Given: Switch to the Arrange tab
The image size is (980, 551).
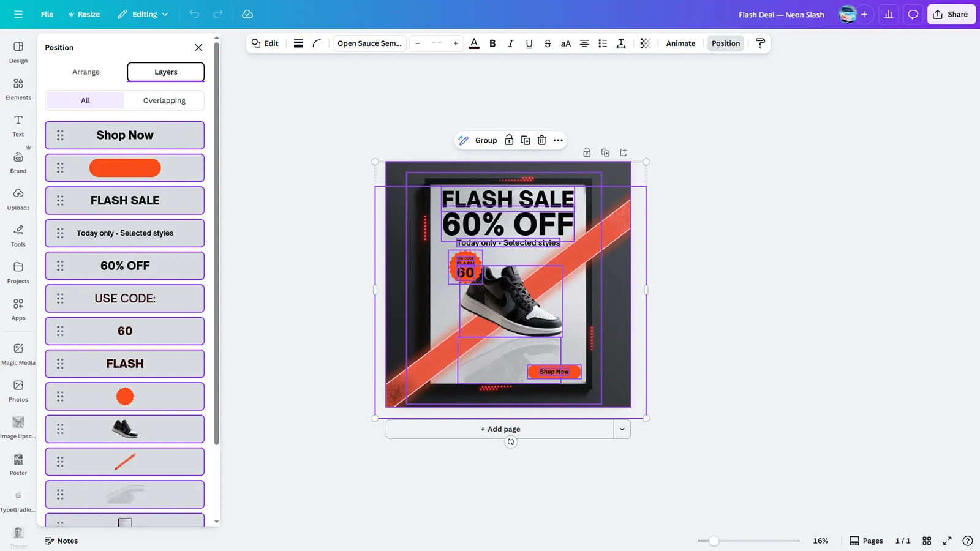Looking at the screenshot, I should [86, 72].
